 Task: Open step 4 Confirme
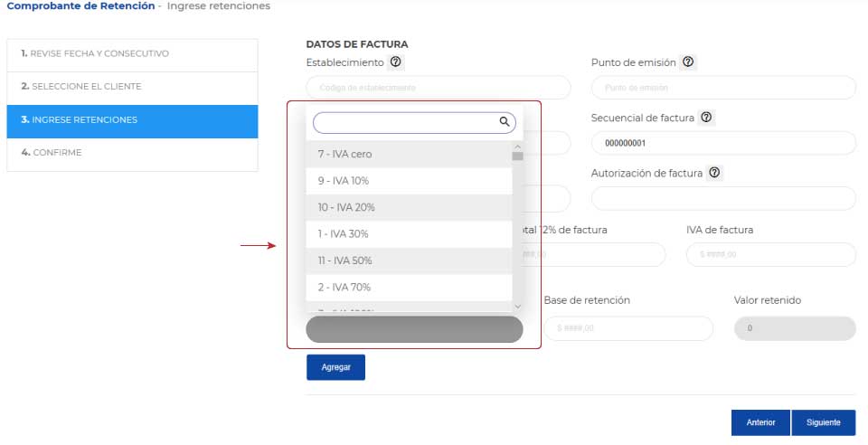132,154
